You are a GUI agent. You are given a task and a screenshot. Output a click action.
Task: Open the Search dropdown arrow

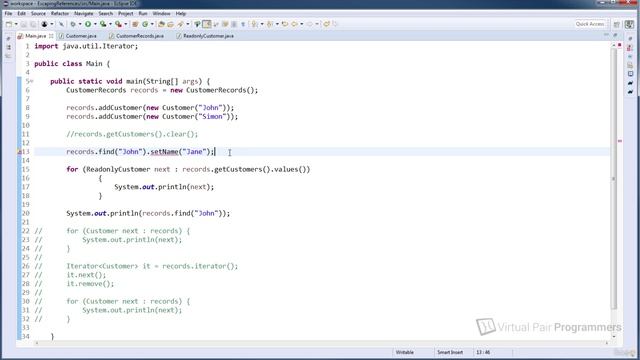point(187,24)
